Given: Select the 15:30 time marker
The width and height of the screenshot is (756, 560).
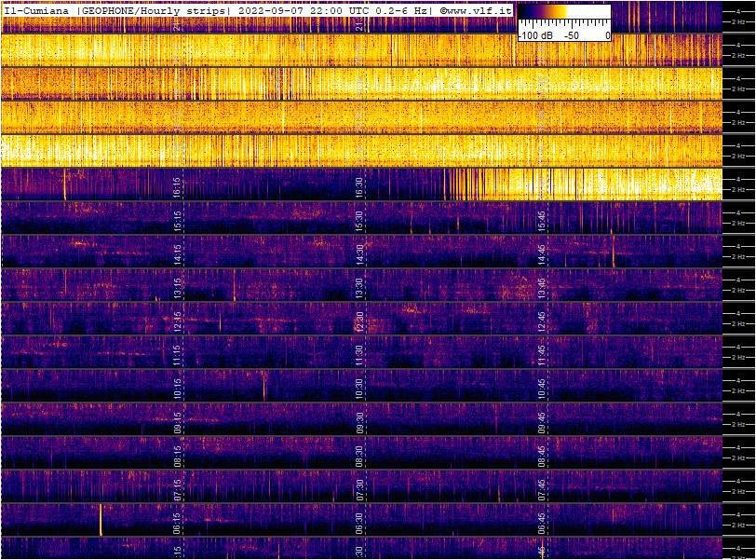Looking at the screenshot, I should [359, 221].
